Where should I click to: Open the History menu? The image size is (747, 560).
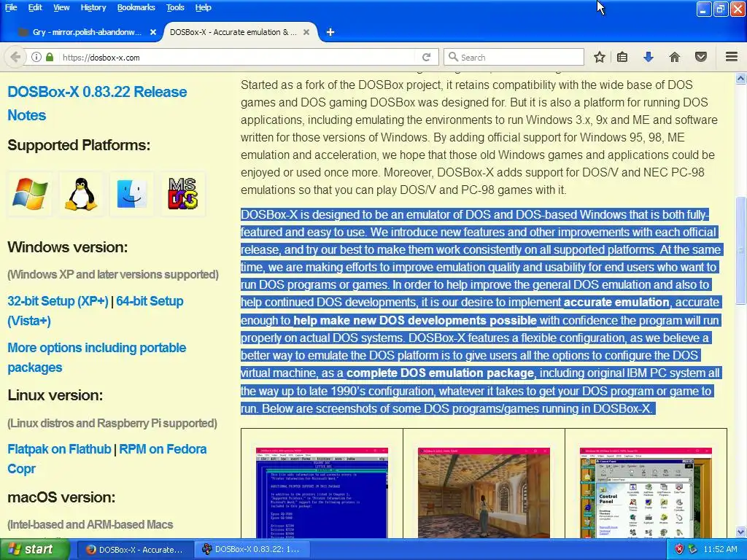[x=93, y=7]
